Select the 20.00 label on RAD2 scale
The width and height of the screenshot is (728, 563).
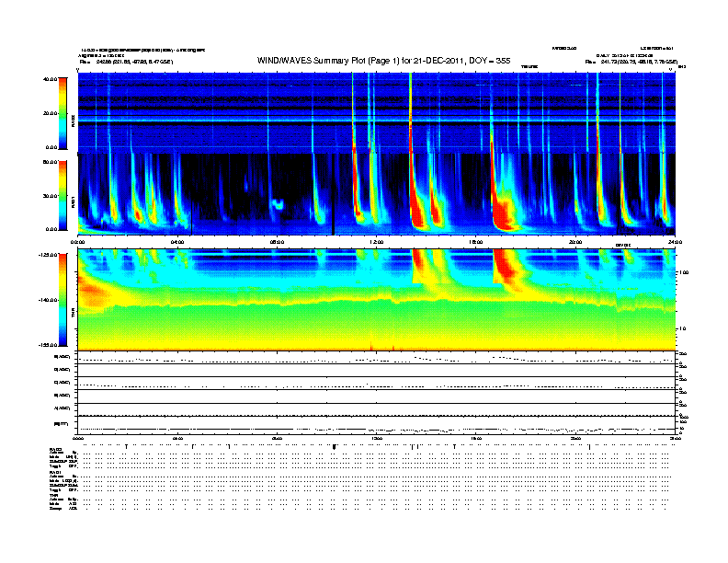(x=51, y=113)
